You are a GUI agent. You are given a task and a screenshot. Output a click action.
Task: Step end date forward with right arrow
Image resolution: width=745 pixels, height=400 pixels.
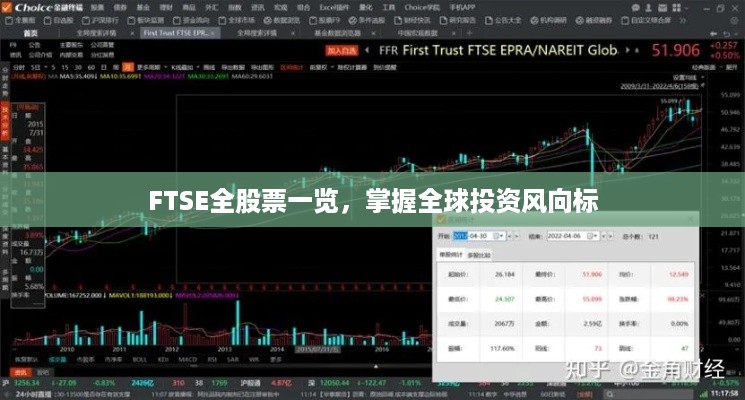point(611,236)
